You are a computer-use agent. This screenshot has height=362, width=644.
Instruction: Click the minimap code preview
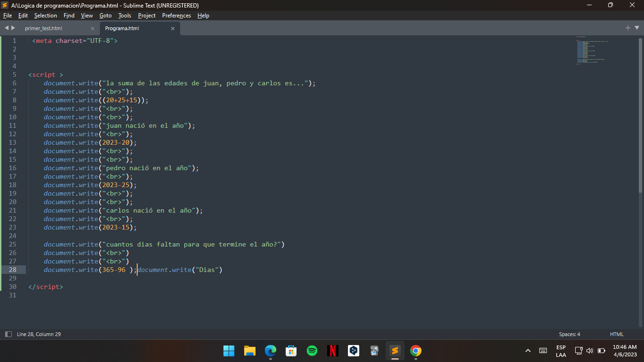pyautogui.click(x=592, y=50)
